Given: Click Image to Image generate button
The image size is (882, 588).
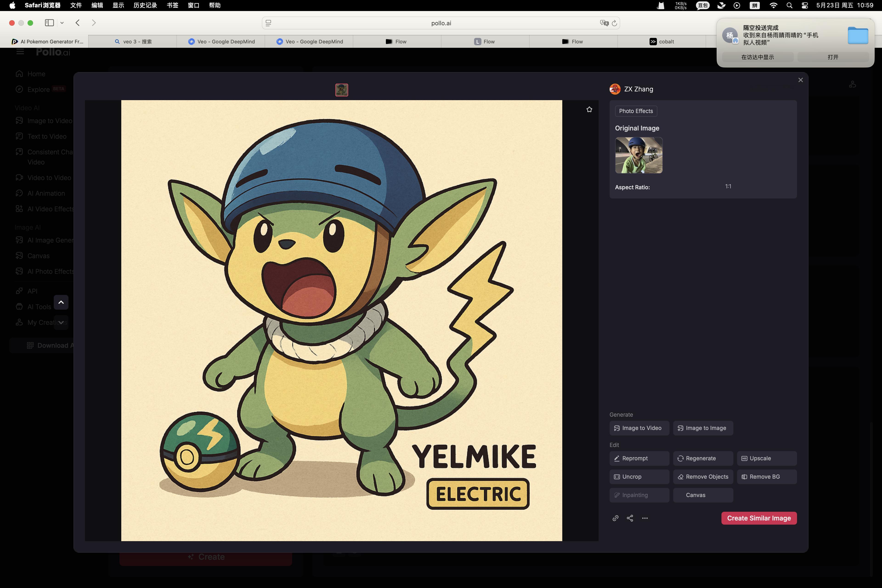Looking at the screenshot, I should (x=703, y=428).
